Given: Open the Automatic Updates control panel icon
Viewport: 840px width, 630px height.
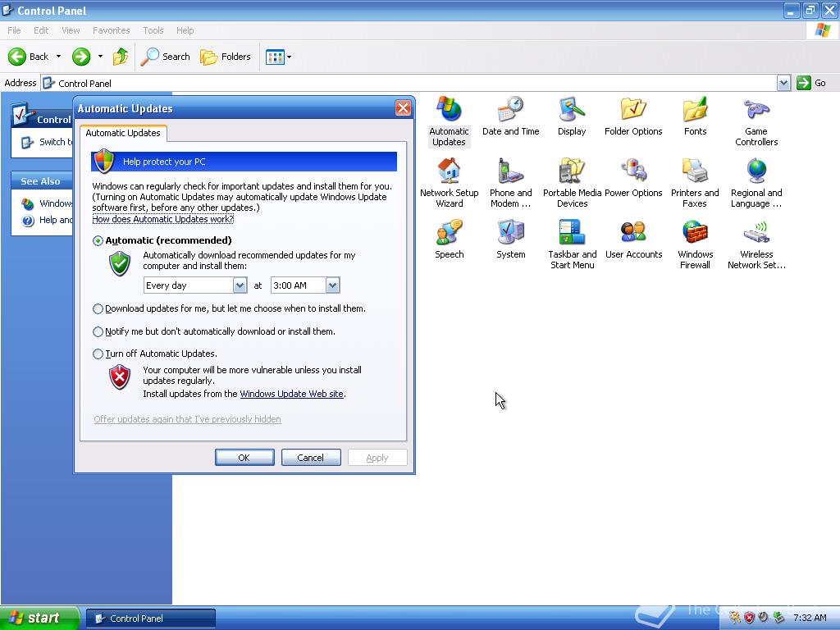Looking at the screenshot, I should click(x=449, y=121).
